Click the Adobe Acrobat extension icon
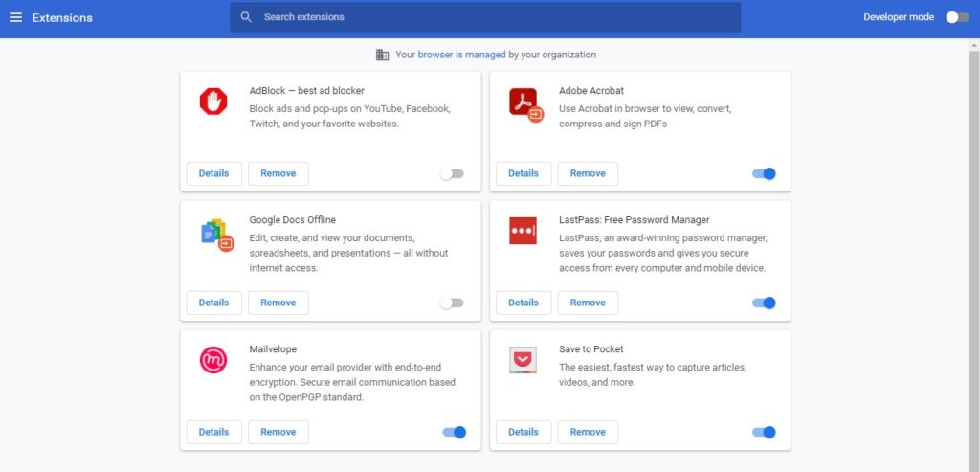This screenshot has width=980, height=472. (x=525, y=104)
